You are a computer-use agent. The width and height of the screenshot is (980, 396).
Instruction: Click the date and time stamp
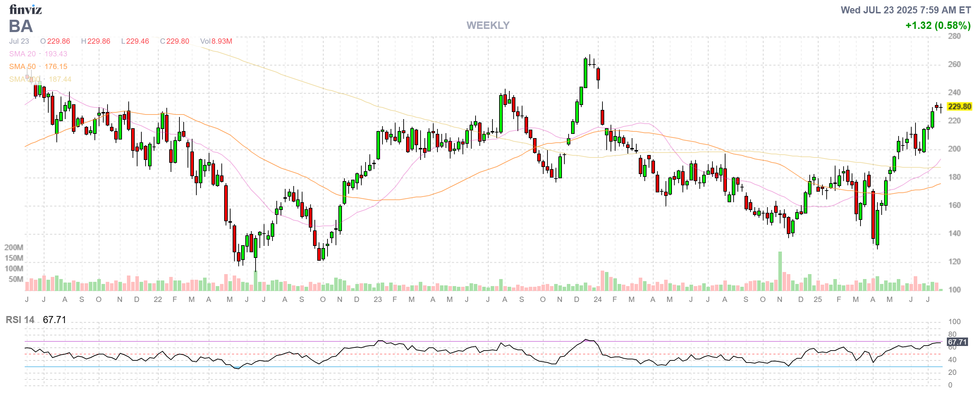pos(905,10)
